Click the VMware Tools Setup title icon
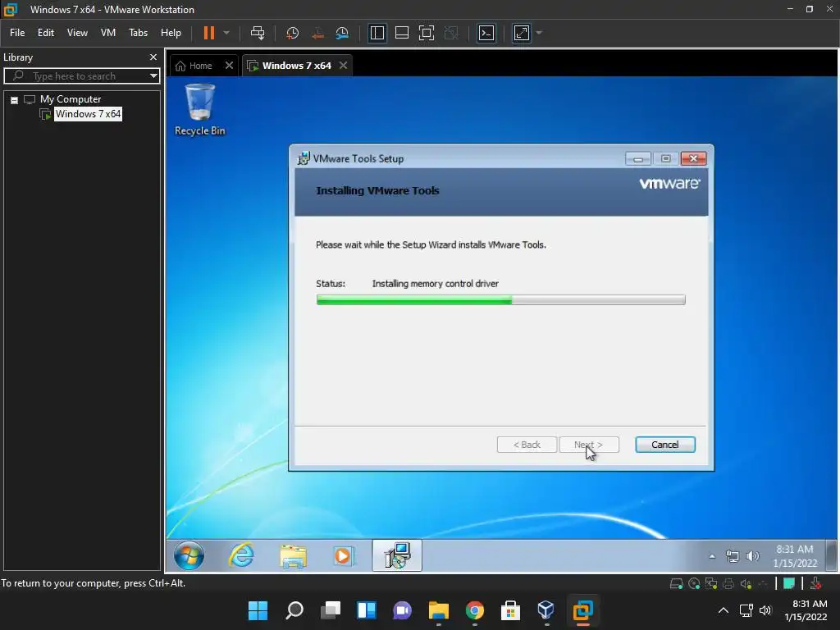 coord(304,158)
